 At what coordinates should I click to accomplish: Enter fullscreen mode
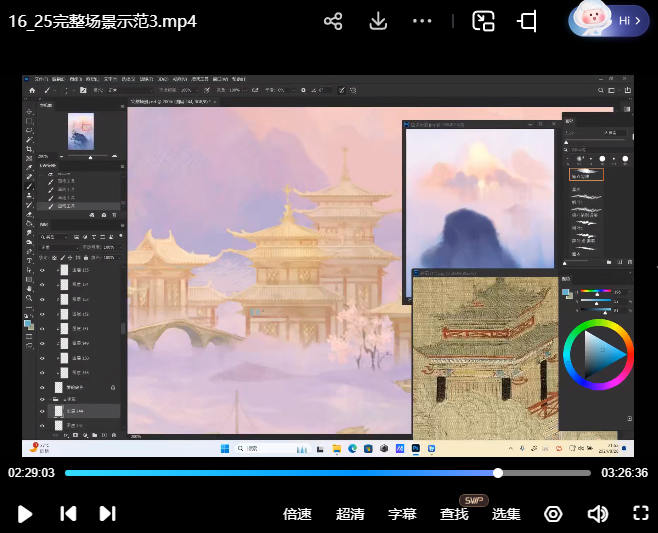(x=641, y=513)
